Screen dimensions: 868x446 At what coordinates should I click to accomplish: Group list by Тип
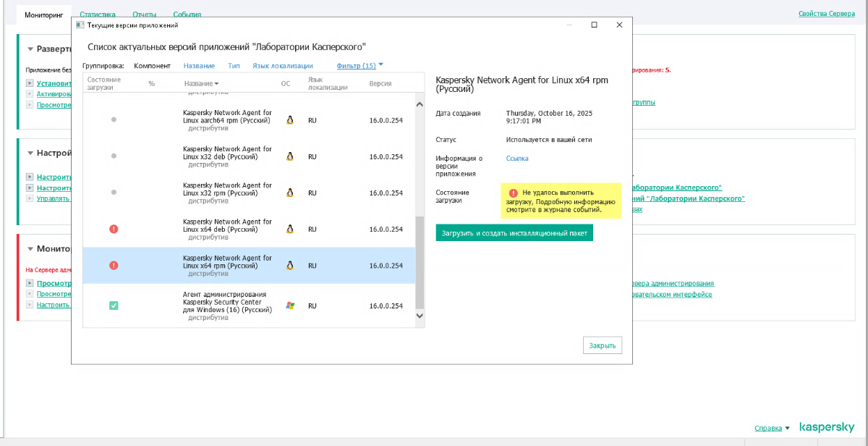234,66
